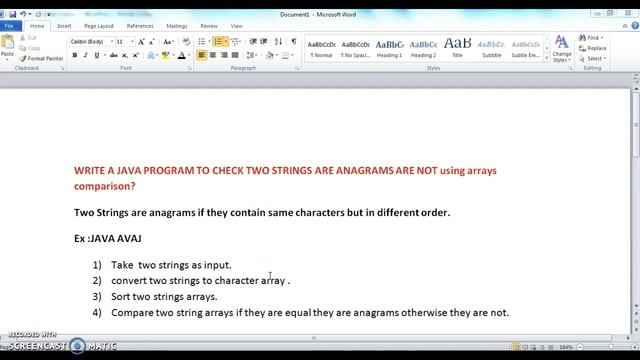This screenshot has width=640, height=360.
Task: Switch to the Page Layout tab
Action: pos(99,26)
